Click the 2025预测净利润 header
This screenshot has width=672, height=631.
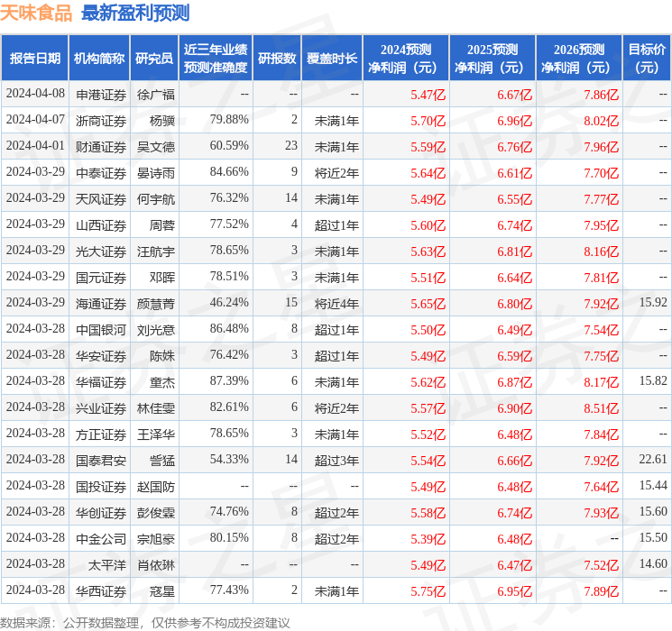click(492, 59)
